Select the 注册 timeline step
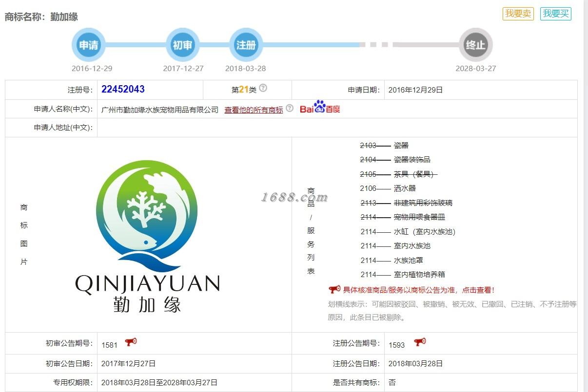Image resolution: width=588 pixels, height=392 pixels. 246,45
